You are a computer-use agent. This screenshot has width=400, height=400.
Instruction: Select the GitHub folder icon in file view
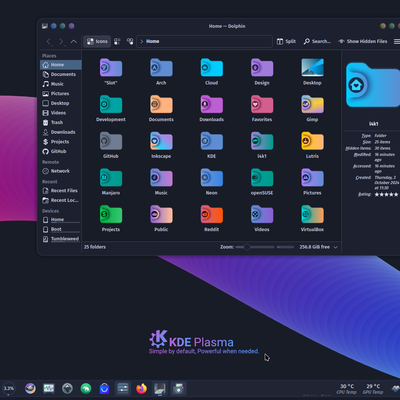pyautogui.click(x=111, y=141)
